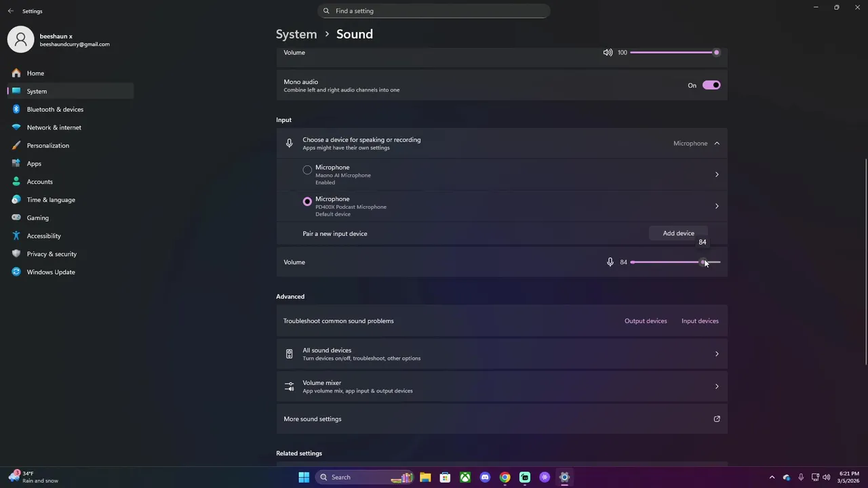Select the Maono AI Microphone radio button

click(x=307, y=169)
